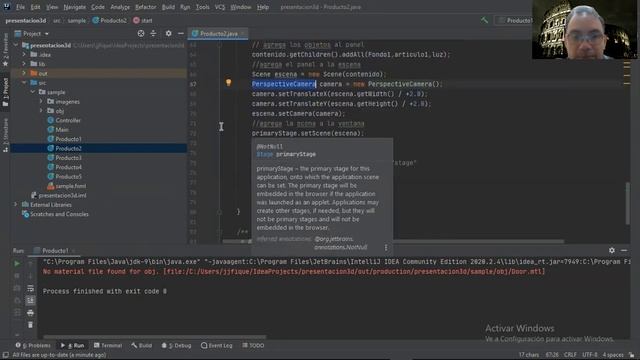This screenshot has height=360, width=640.
Task: Toggle scroll to end in Run console
Action: (31, 300)
